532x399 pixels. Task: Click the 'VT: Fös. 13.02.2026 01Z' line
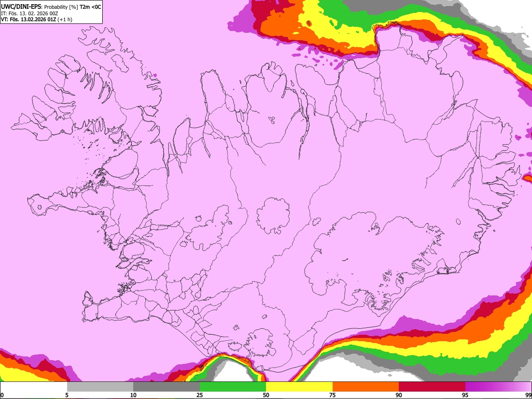tap(28, 19)
